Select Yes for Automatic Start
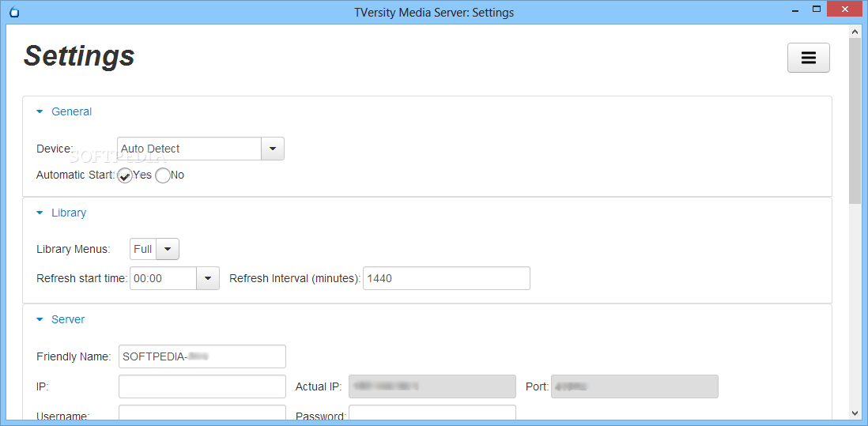The width and height of the screenshot is (868, 426). [125, 175]
